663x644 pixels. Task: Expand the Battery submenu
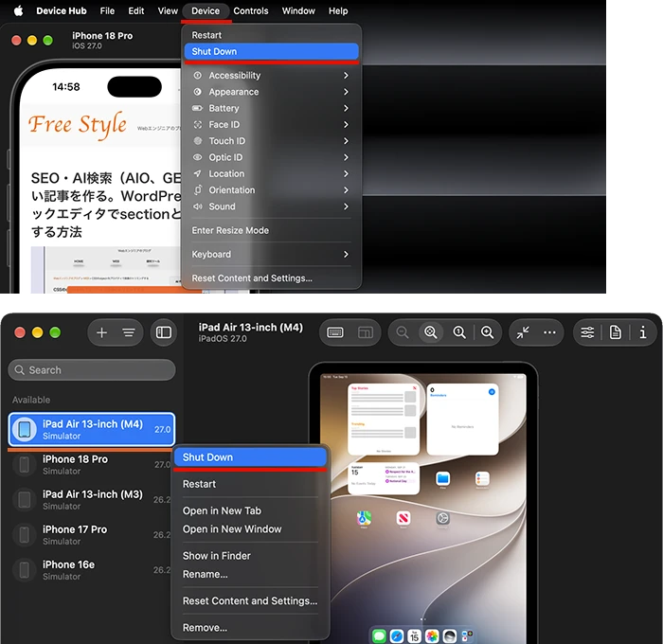[x=272, y=108]
